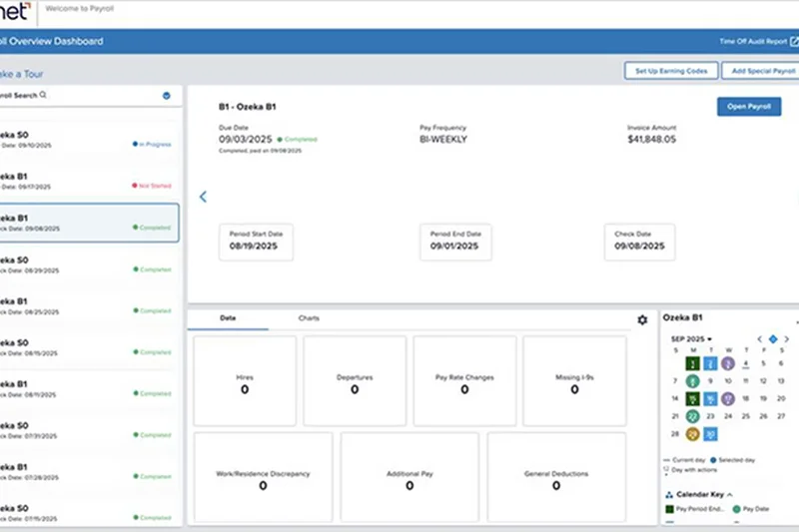799x532 pixels.
Task: Go to the previous calendar month
Action: 759,339
